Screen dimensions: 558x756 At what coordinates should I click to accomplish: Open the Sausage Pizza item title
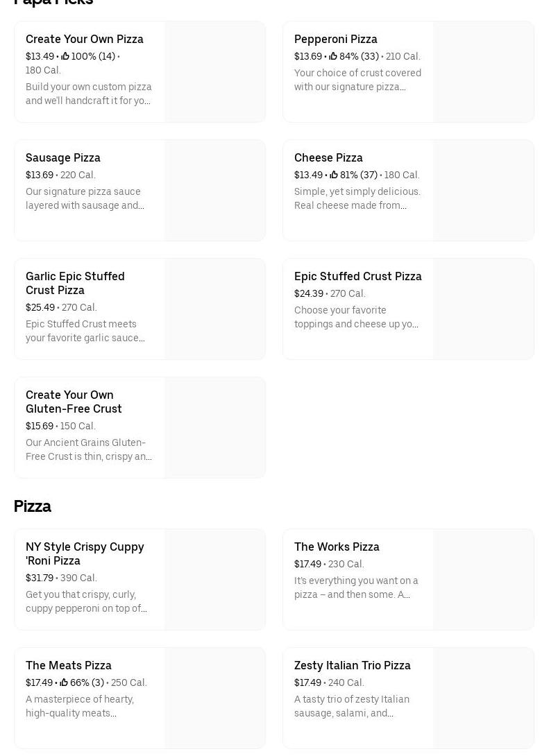[x=63, y=157]
